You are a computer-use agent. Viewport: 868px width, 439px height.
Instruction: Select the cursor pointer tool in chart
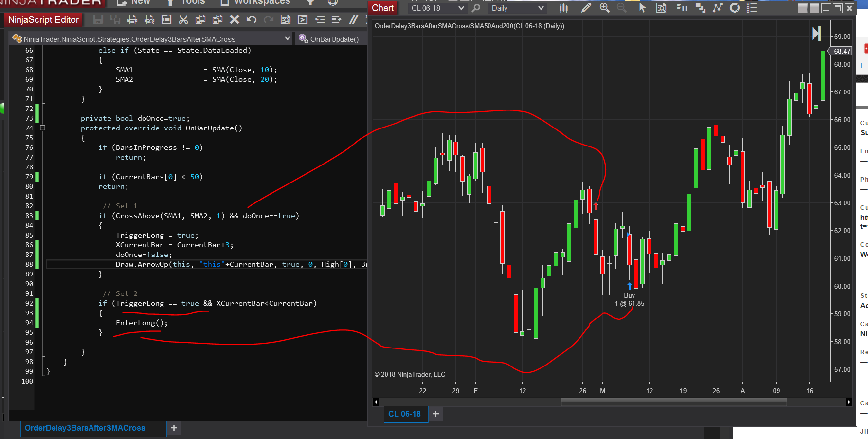click(642, 8)
